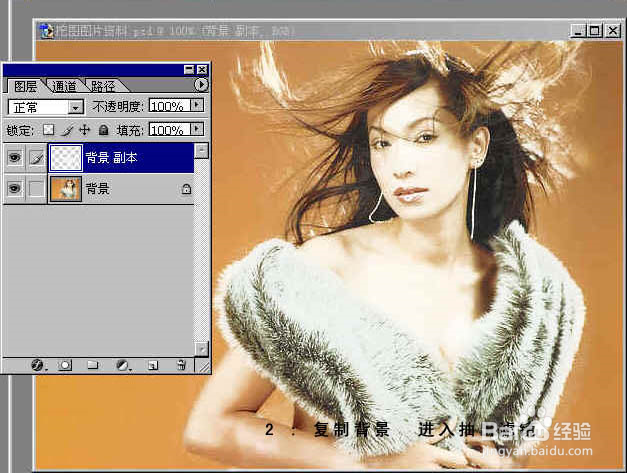The image size is (627, 473).
Task: Toggle lock all padlock icon
Action: pyautogui.click(x=104, y=130)
